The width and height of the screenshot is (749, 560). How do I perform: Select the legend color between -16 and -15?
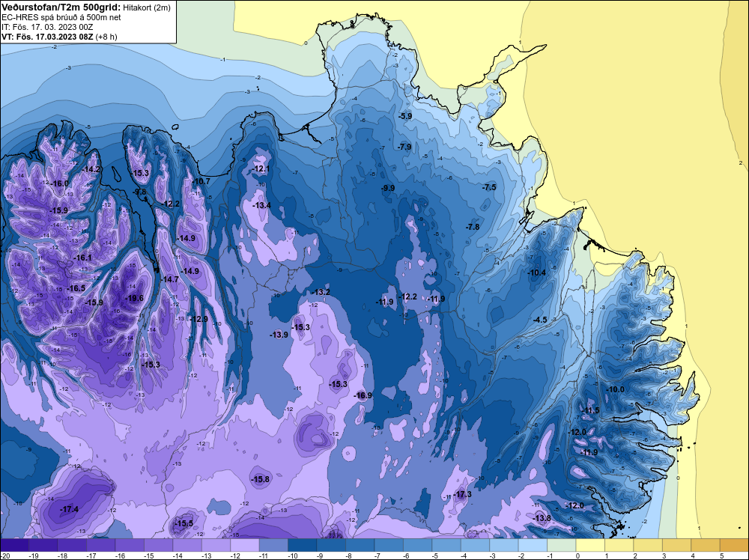point(130,544)
